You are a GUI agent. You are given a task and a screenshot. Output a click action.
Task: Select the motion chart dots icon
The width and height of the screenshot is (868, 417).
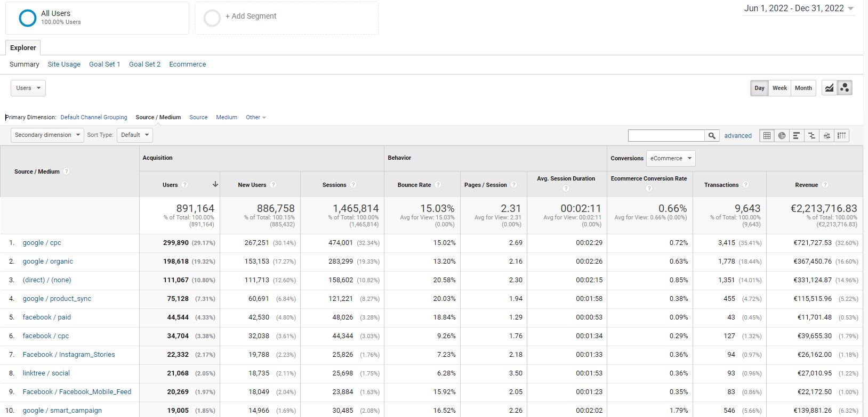coord(845,88)
